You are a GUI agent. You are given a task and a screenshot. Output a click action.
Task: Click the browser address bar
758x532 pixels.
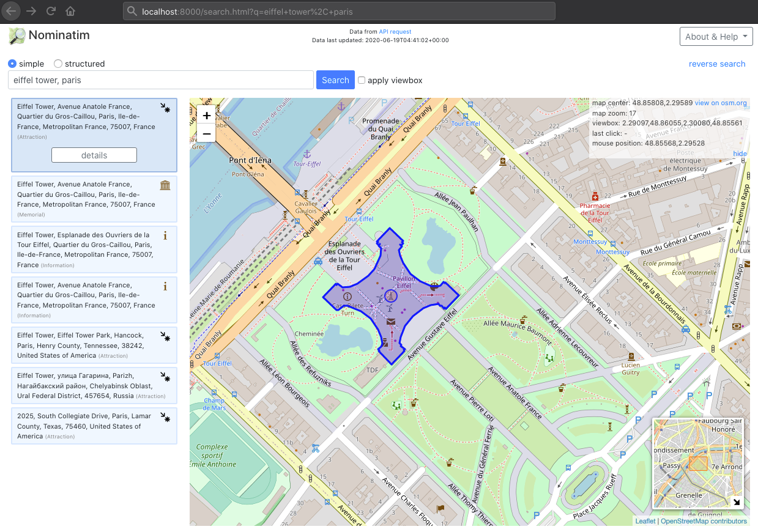[x=339, y=11]
